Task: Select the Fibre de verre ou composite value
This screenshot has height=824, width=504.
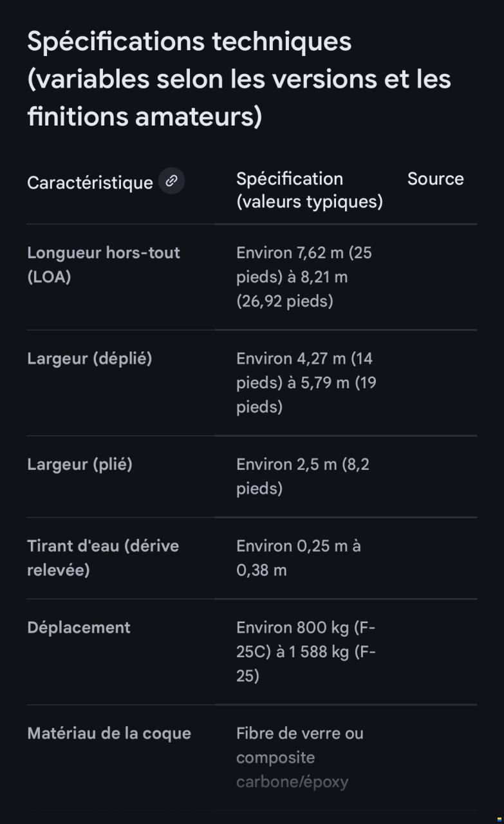Action: (299, 757)
